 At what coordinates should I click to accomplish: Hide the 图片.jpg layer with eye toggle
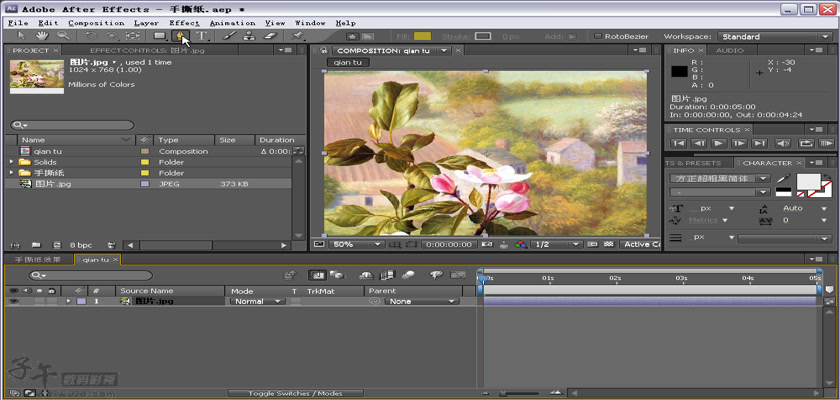point(13,301)
